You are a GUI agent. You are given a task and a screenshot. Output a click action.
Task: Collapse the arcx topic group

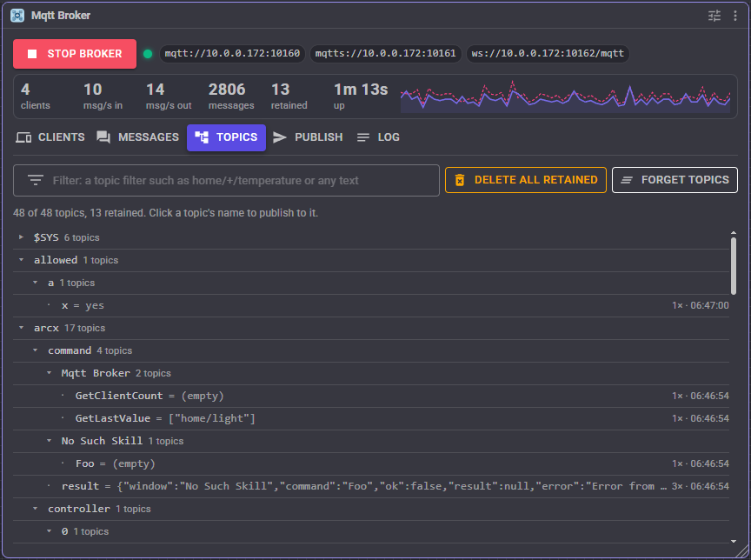pos(21,328)
